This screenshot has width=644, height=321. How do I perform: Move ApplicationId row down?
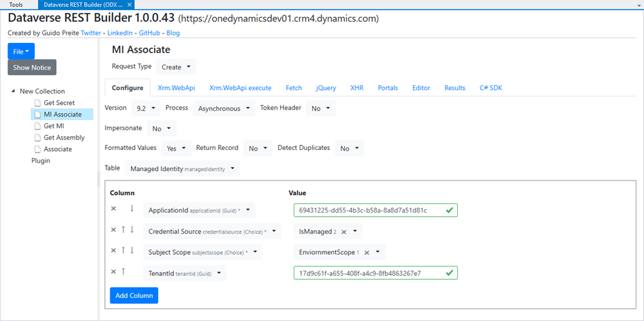[132, 209]
